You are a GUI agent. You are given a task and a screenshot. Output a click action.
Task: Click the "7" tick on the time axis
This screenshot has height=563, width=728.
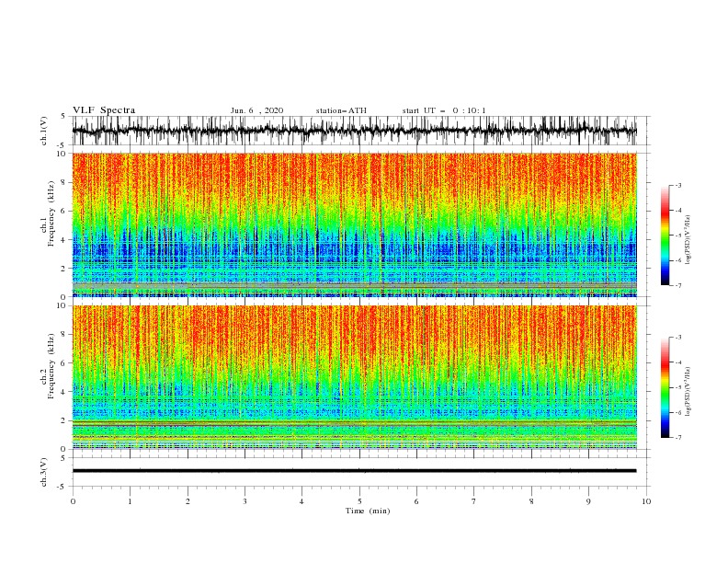point(474,501)
